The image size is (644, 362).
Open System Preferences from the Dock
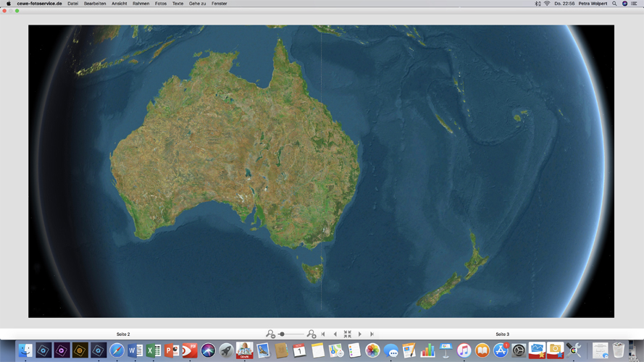coord(519,350)
